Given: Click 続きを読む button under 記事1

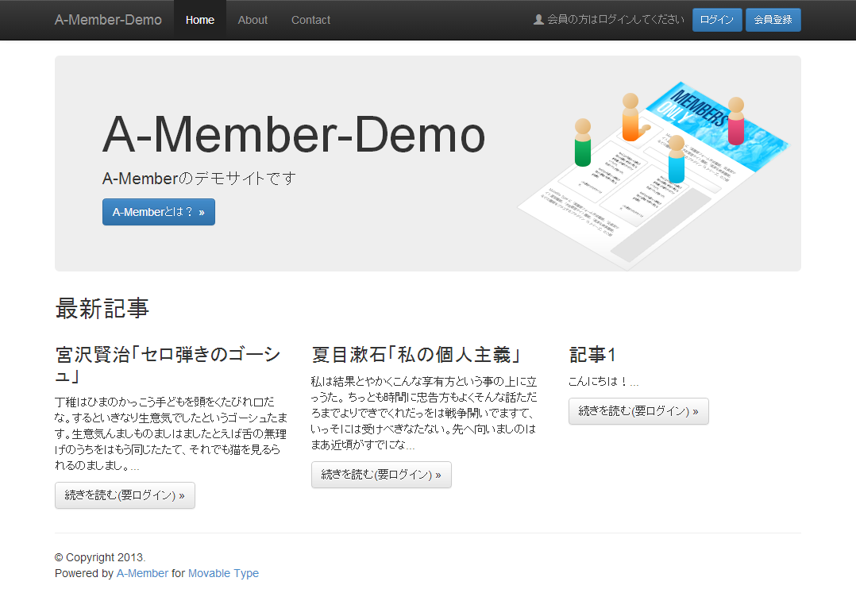Looking at the screenshot, I should click(638, 411).
